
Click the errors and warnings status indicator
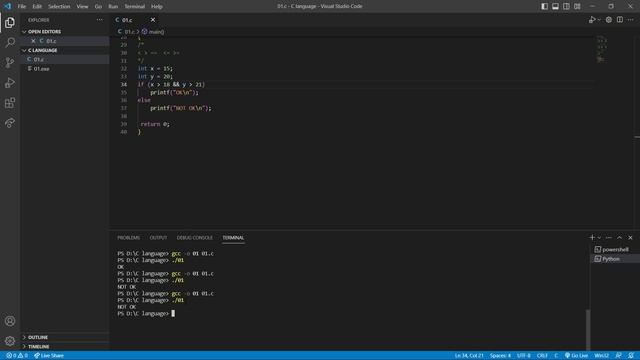click(x=17, y=356)
